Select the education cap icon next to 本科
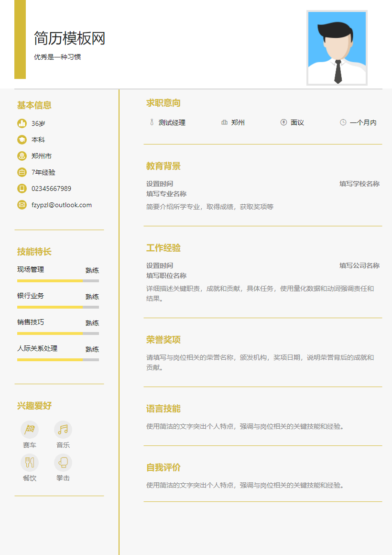This screenshot has height=555, width=392. pos(22,139)
